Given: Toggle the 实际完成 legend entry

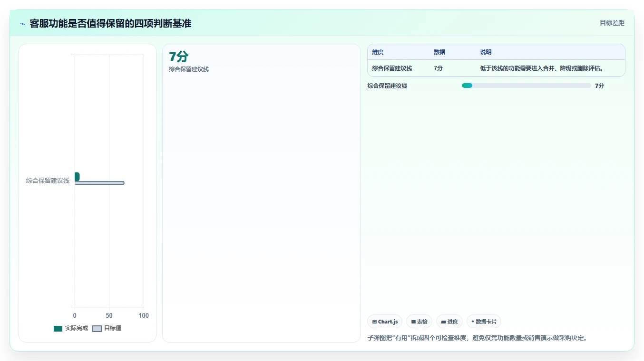Looking at the screenshot, I should point(71,328).
